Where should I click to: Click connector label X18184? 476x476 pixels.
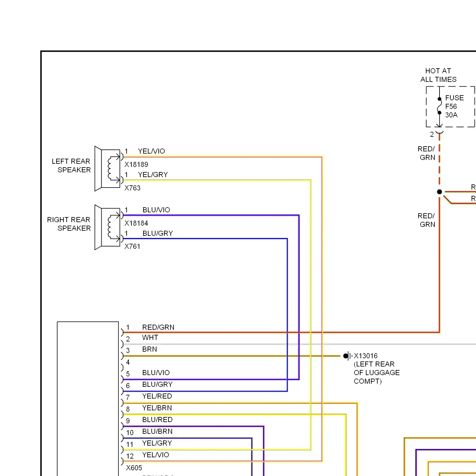136,223
